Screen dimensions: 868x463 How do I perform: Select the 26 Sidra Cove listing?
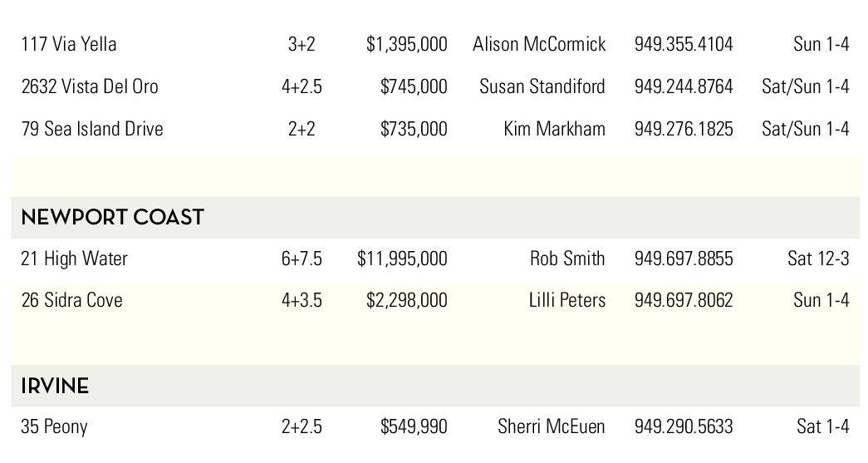pos(71,300)
